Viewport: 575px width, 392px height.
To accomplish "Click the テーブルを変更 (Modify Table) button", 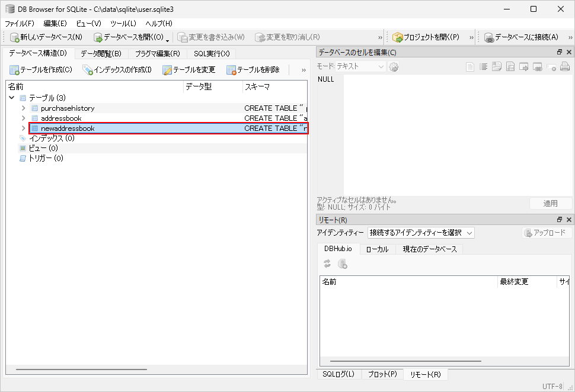I will 189,70.
